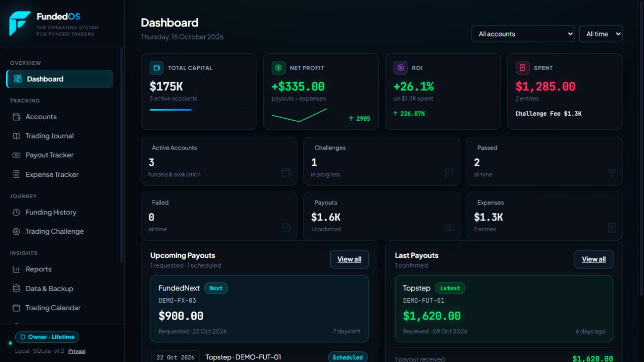644x362 pixels.
Task: Click the Challenge Fee $1.3K text
Action: pyautogui.click(x=549, y=114)
